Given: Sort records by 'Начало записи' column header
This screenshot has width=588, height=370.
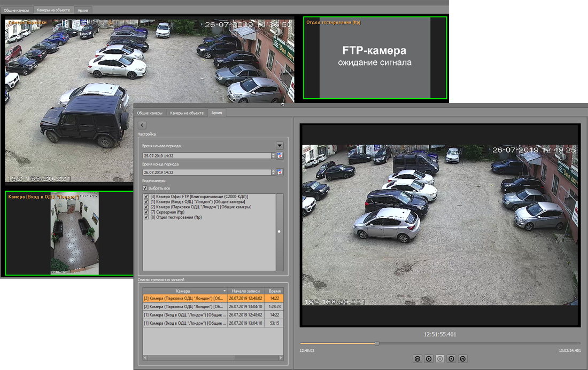Looking at the screenshot, I should tap(246, 291).
